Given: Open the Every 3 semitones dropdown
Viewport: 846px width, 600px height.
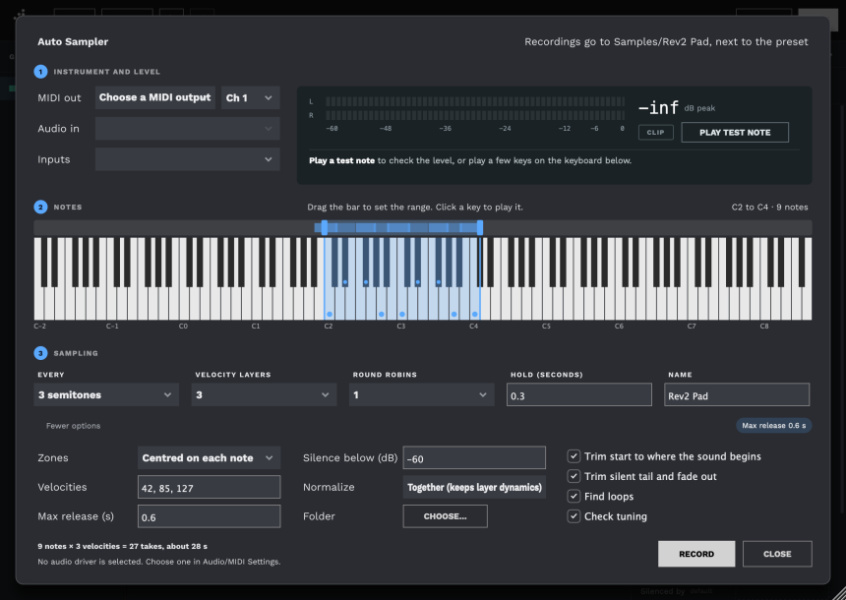Looking at the screenshot, I should [106, 394].
